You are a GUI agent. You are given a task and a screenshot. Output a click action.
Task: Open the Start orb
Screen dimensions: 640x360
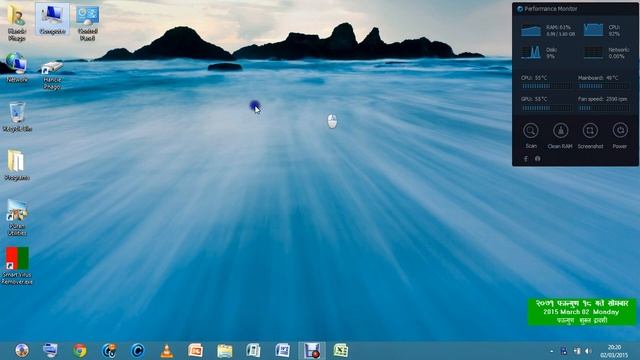pos(22,350)
